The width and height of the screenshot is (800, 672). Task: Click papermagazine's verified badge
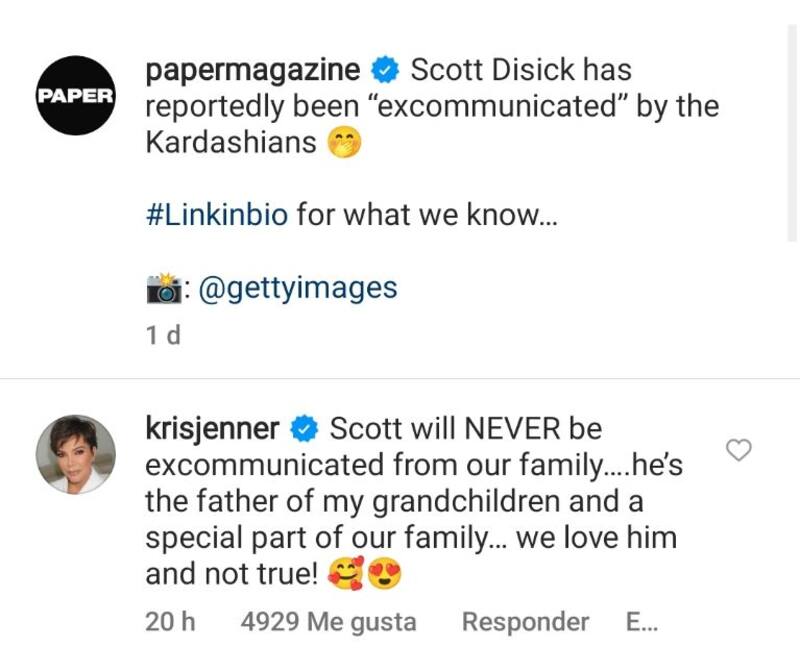[x=385, y=72]
